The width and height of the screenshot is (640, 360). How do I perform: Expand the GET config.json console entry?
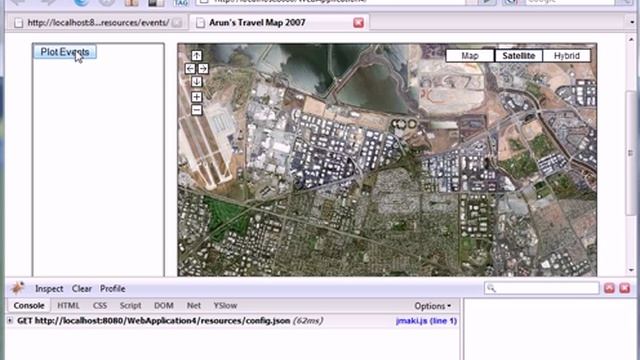tap(10, 321)
